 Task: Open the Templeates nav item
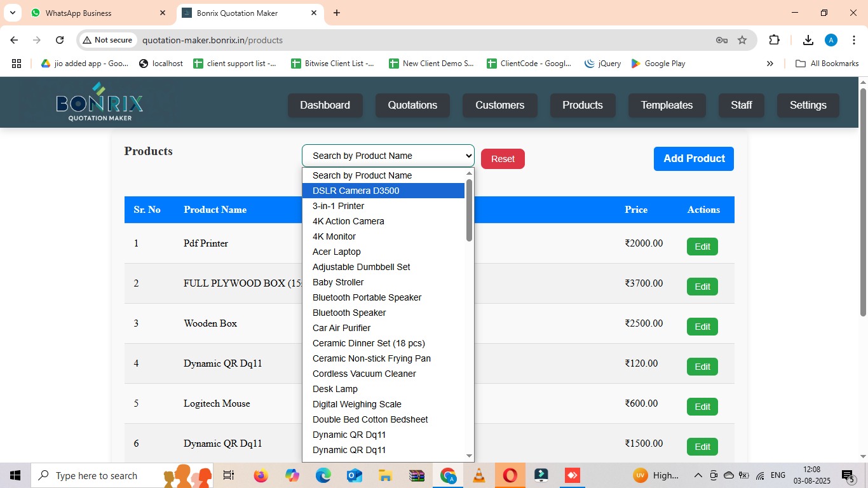tap(667, 105)
